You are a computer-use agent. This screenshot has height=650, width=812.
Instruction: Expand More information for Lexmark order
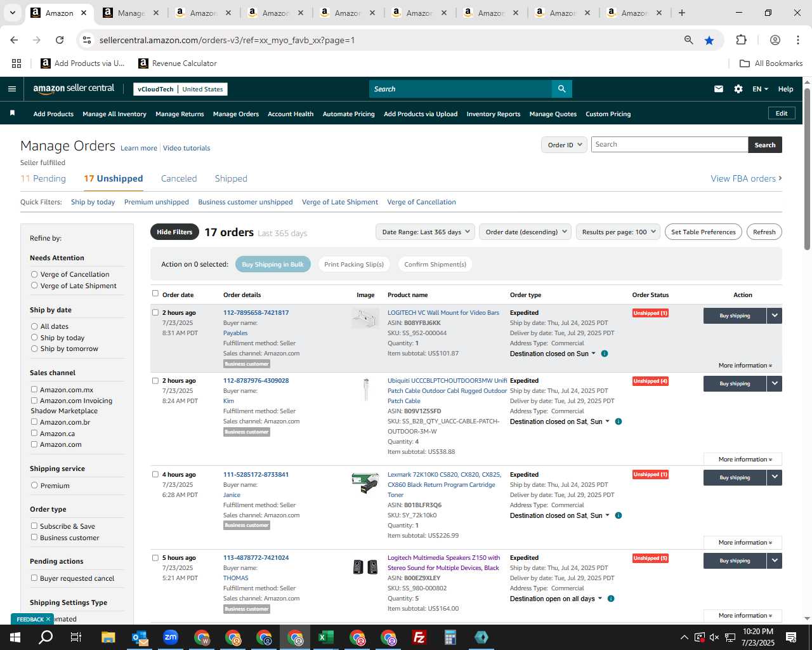pos(743,543)
